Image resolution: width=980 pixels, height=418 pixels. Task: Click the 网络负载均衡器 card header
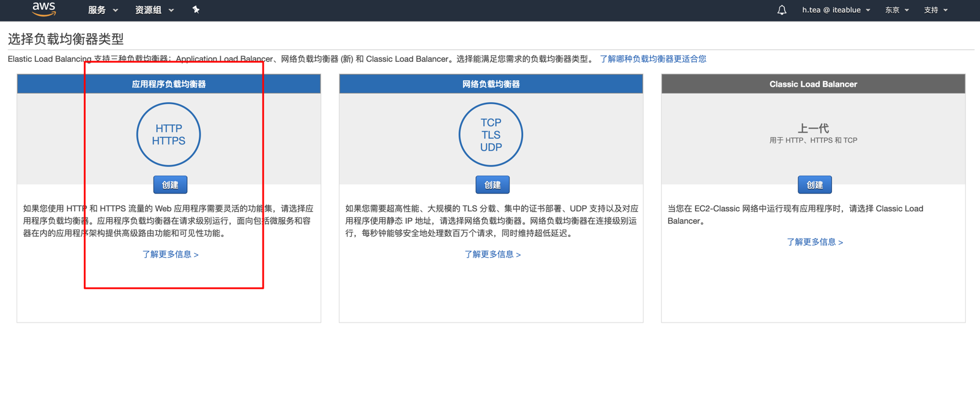491,84
